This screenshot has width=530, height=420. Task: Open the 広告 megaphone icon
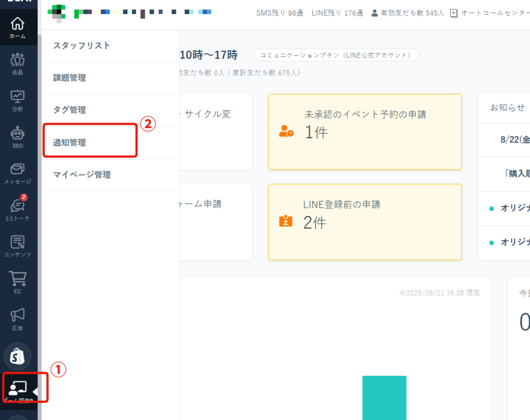pos(18,319)
